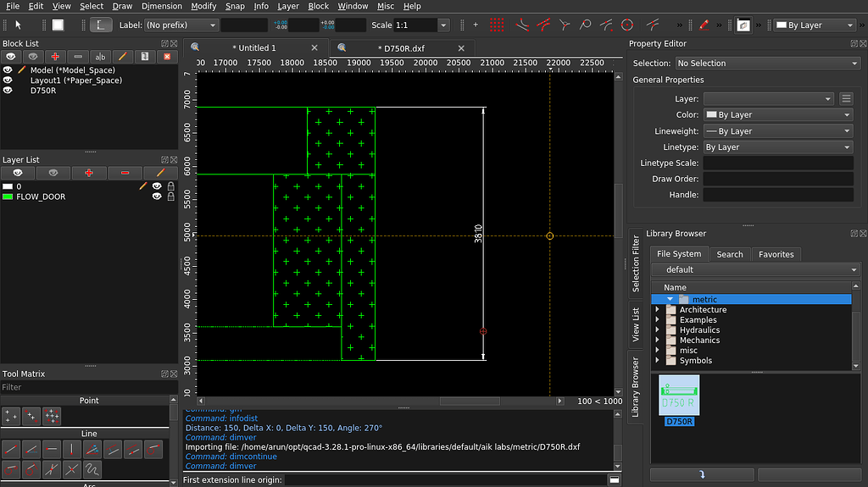The height and width of the screenshot is (487, 868).
Task: Show all layers with eye button
Action: (x=18, y=173)
